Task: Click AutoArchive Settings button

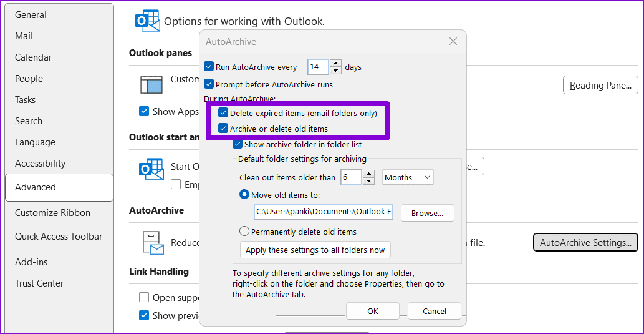Action: coord(585,243)
